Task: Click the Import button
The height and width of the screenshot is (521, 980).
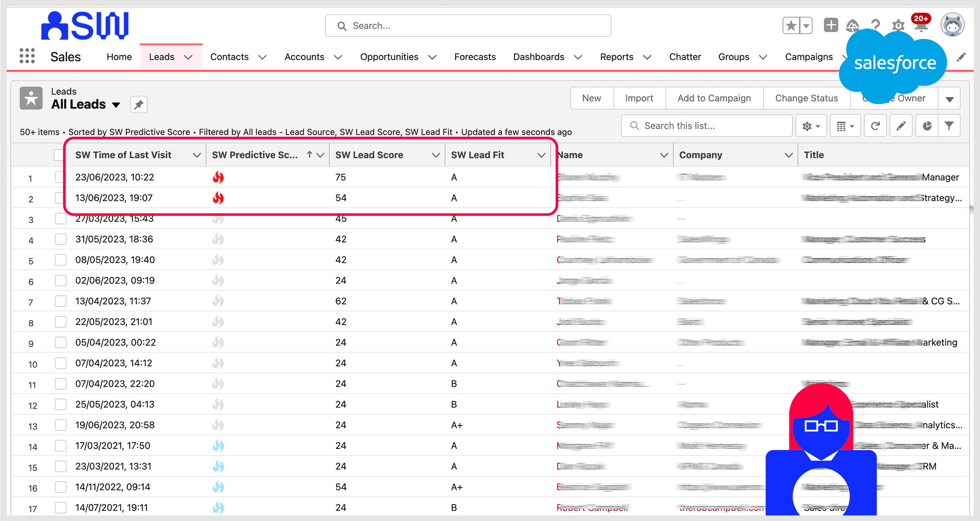Action: (x=639, y=98)
